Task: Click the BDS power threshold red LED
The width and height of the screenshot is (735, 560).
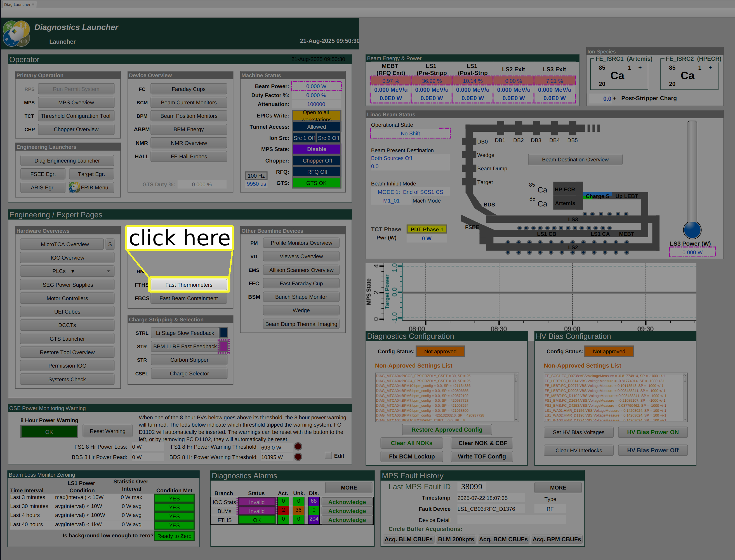Action: (x=298, y=457)
